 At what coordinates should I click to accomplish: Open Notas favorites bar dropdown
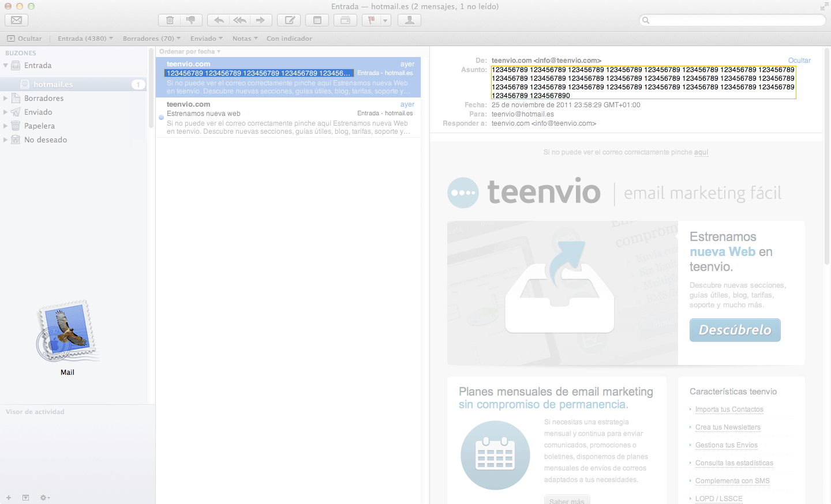coord(245,39)
